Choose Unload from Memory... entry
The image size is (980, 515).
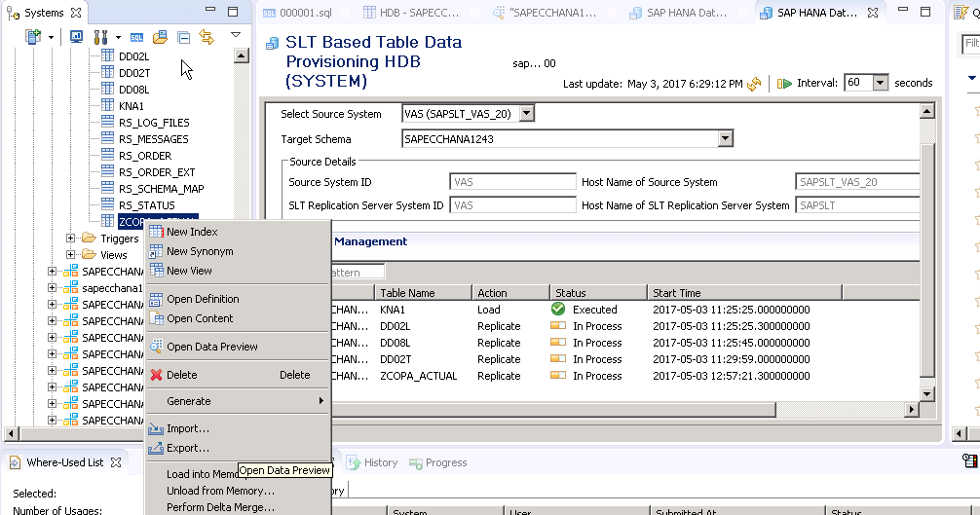tap(238, 491)
